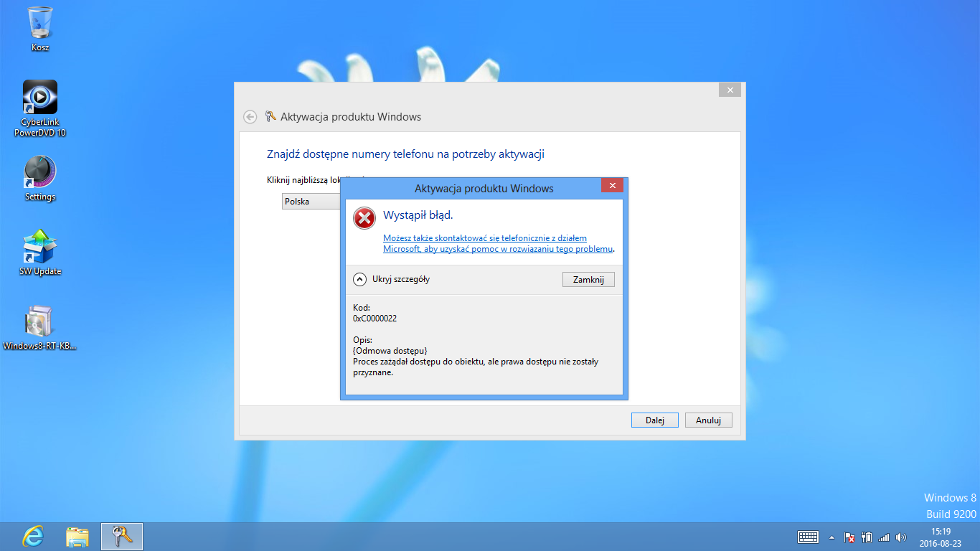Click the Anuluj button
980x551 pixels.
click(x=708, y=420)
